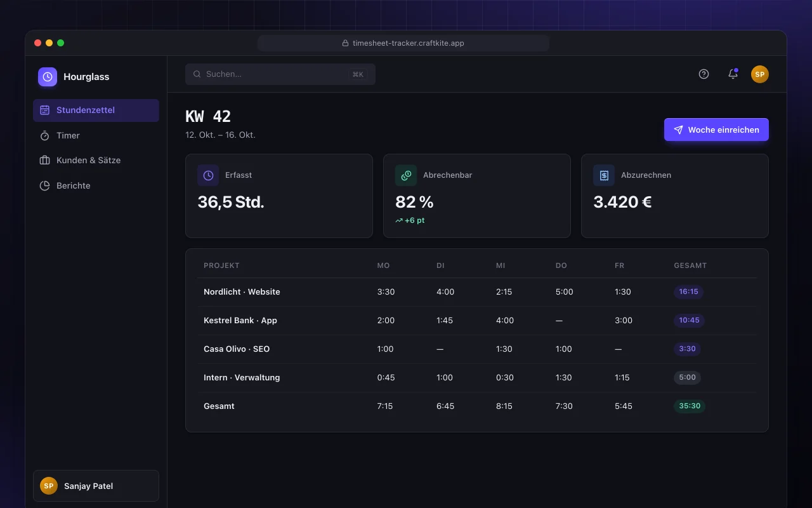Image resolution: width=812 pixels, height=508 pixels.
Task: Switch to the Berichte page
Action: [x=96, y=185]
